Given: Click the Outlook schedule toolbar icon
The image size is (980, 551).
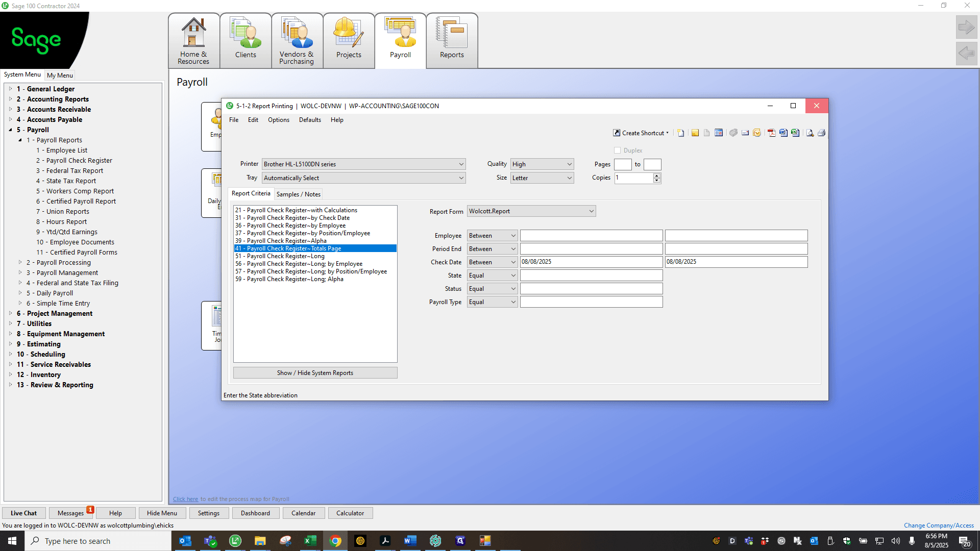Looking at the screenshot, I should click(757, 133).
